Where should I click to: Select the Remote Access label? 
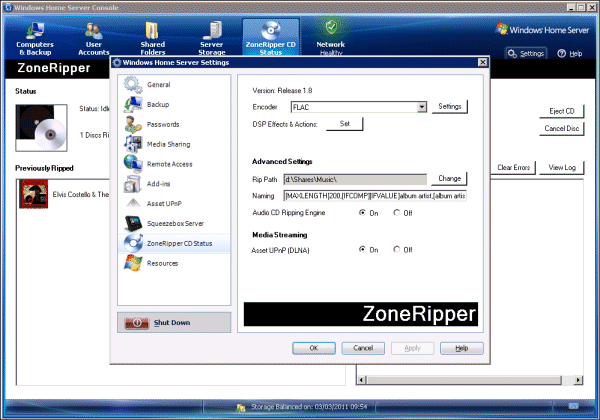170,164
